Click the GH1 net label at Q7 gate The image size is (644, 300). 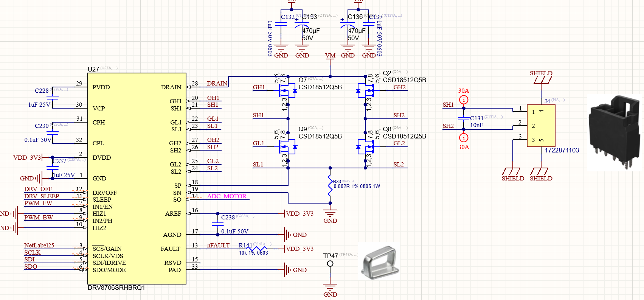[259, 87]
